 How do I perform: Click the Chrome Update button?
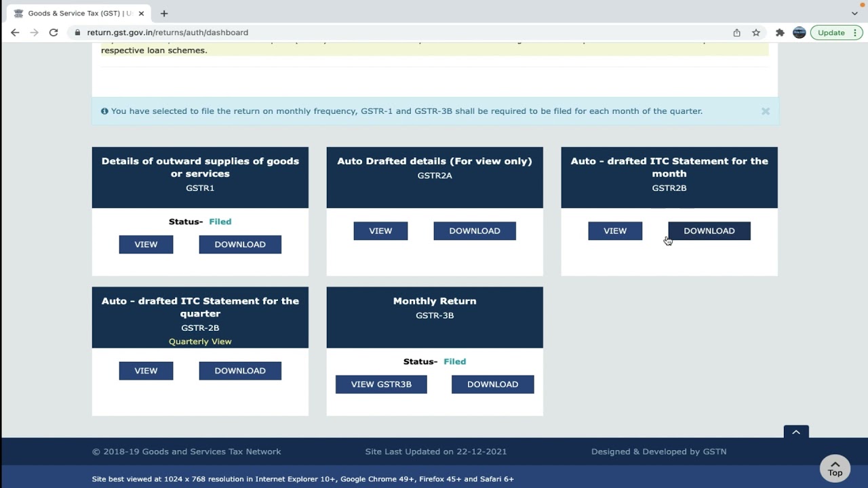831,33
